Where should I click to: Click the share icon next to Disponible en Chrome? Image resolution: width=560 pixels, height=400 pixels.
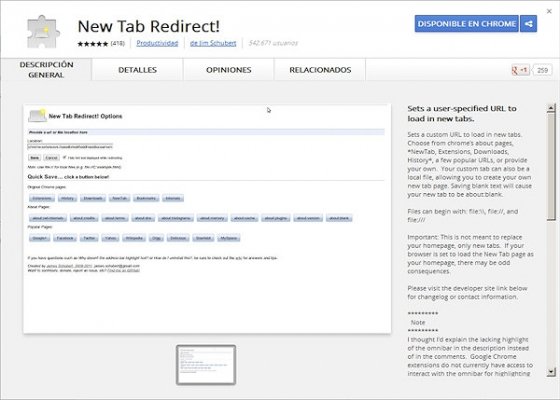[529, 24]
